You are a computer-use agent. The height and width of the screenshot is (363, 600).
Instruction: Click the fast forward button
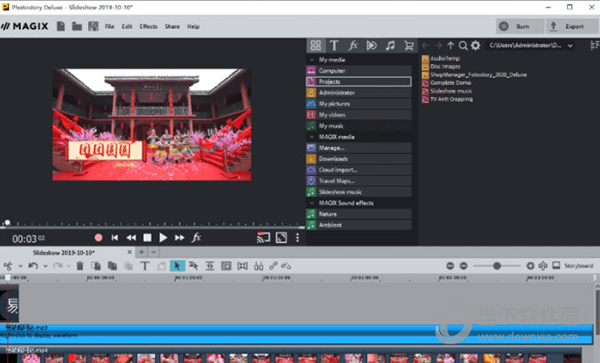tap(179, 238)
